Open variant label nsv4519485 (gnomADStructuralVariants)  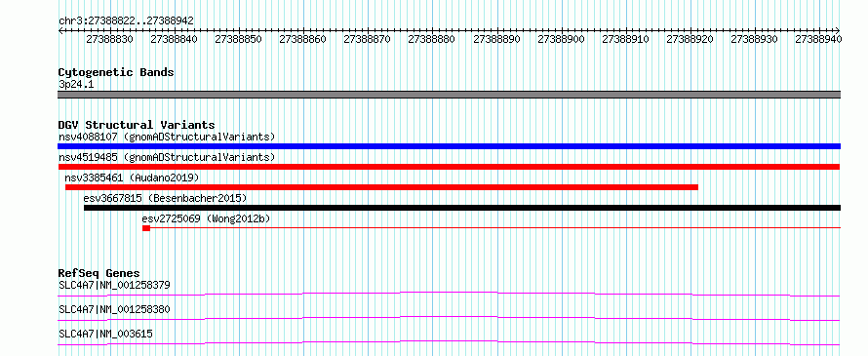tap(167, 157)
